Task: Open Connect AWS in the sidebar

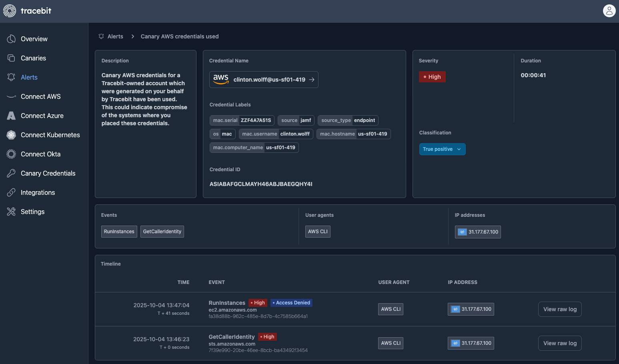Action: click(40, 96)
